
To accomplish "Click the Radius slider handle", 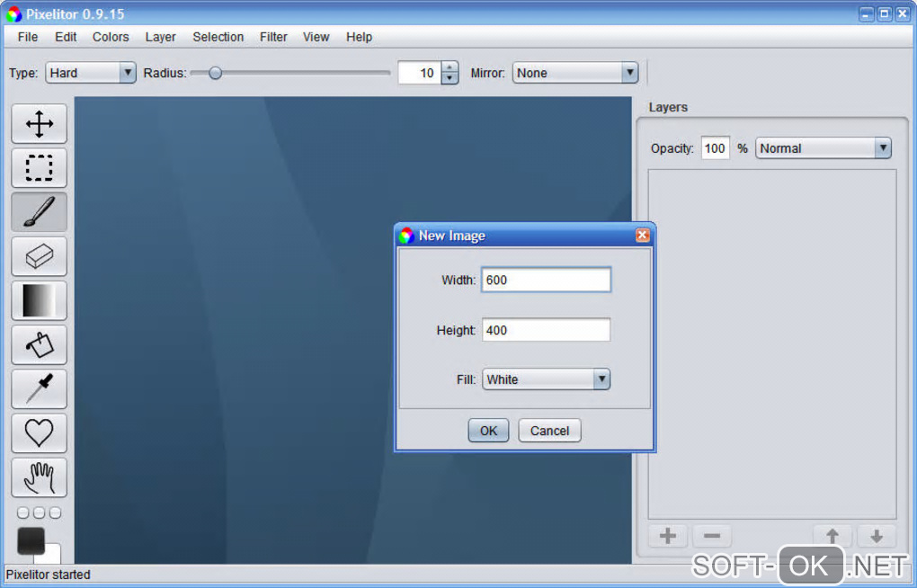I will (x=215, y=73).
